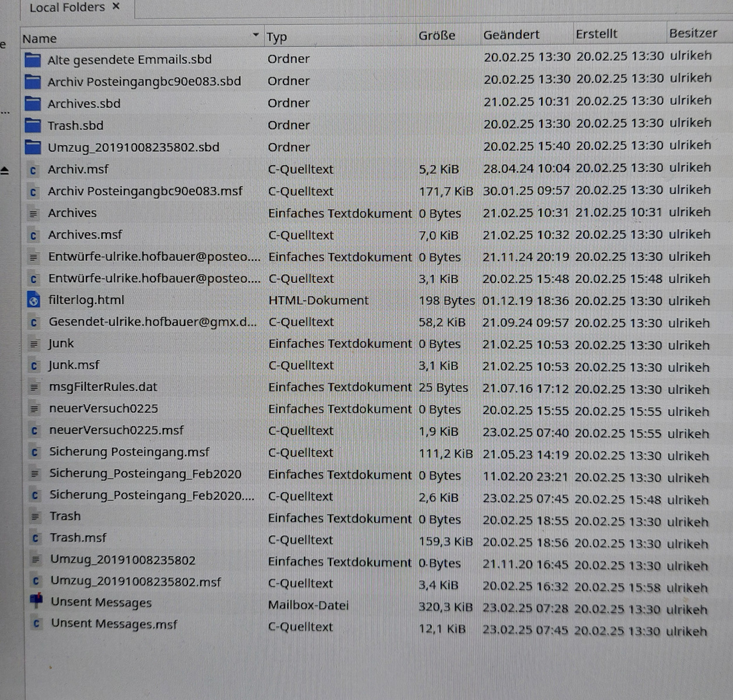Image resolution: width=733 pixels, height=700 pixels.
Task: Click the HTML icon of filterlog.html
Action: coord(34,300)
